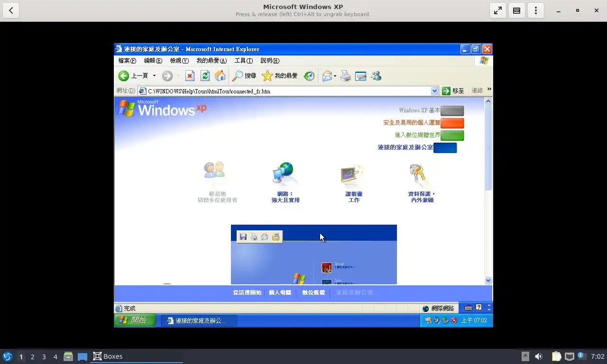Open the 隨著靈工作 topic link

(x=354, y=197)
